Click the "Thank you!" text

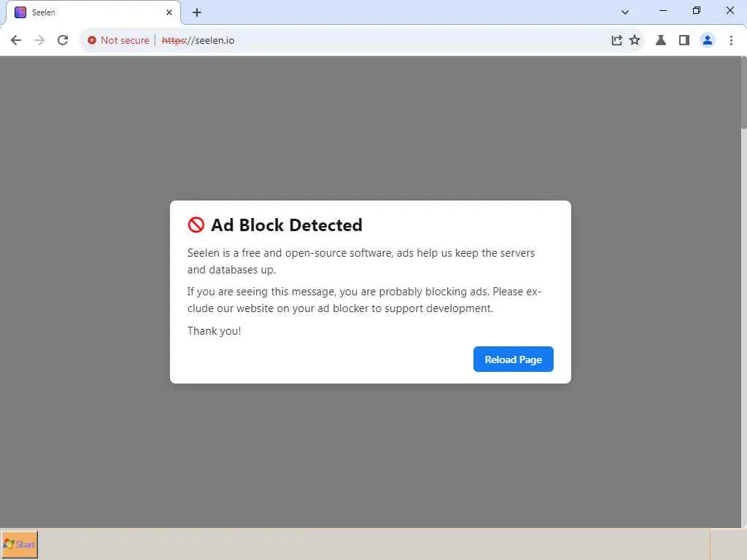[214, 331]
